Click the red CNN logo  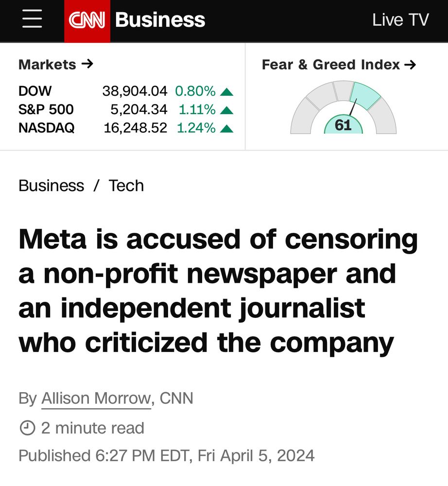click(x=87, y=20)
